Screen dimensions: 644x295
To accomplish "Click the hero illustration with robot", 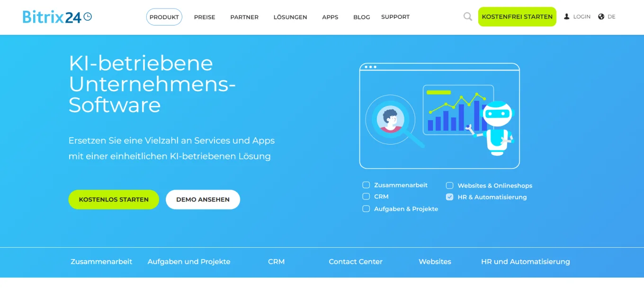I will click(439, 116).
